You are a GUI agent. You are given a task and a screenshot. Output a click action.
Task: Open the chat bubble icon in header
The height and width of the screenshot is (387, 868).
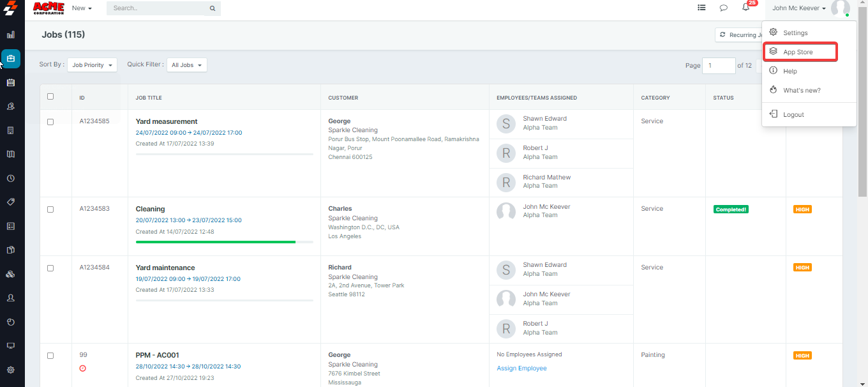pyautogui.click(x=724, y=8)
